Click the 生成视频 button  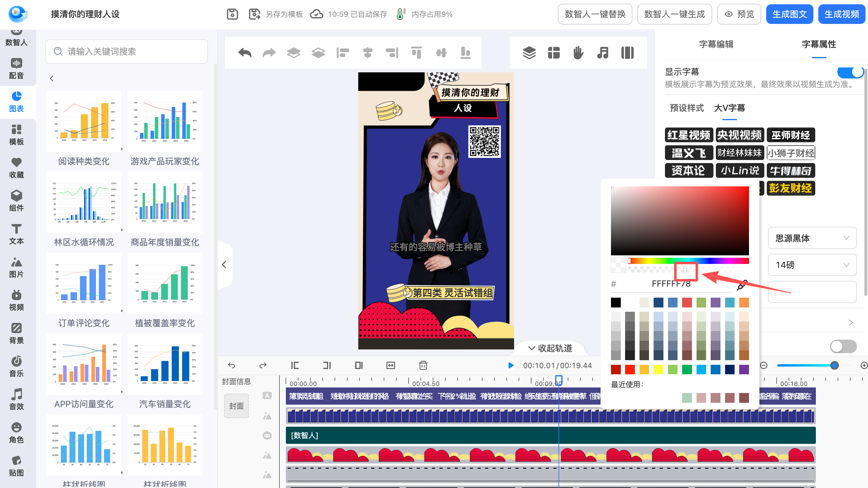click(x=841, y=14)
